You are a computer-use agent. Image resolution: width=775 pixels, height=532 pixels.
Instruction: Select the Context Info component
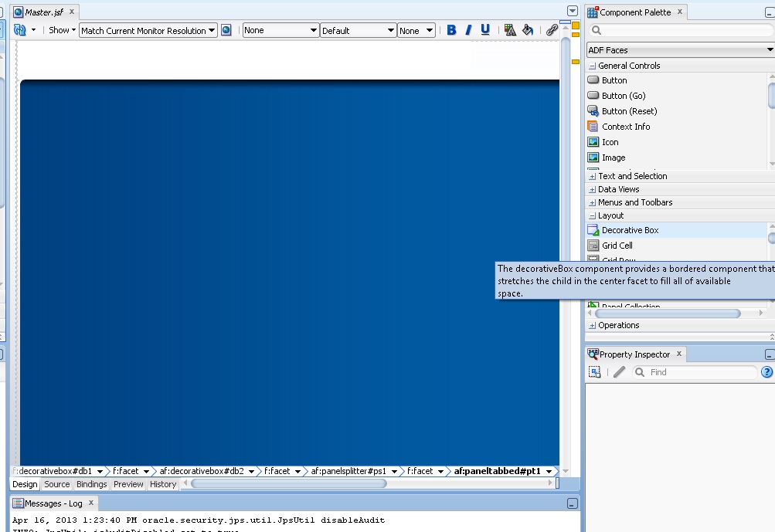coord(626,127)
